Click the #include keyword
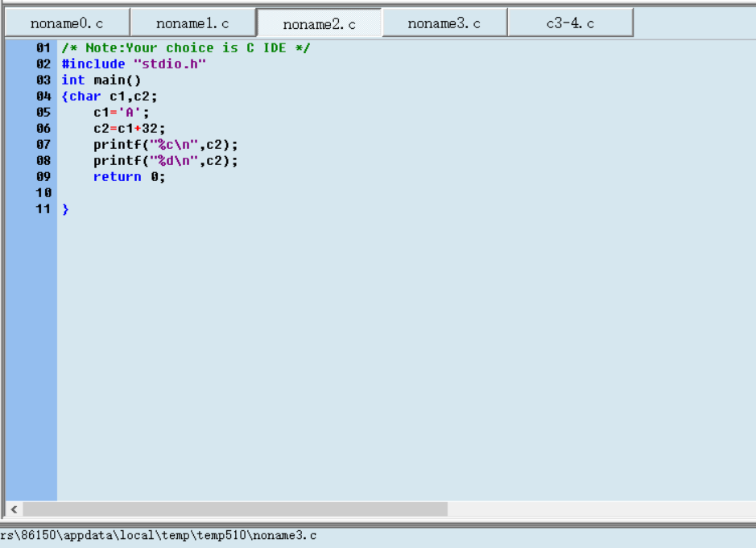This screenshot has height=548, width=756. (x=93, y=64)
